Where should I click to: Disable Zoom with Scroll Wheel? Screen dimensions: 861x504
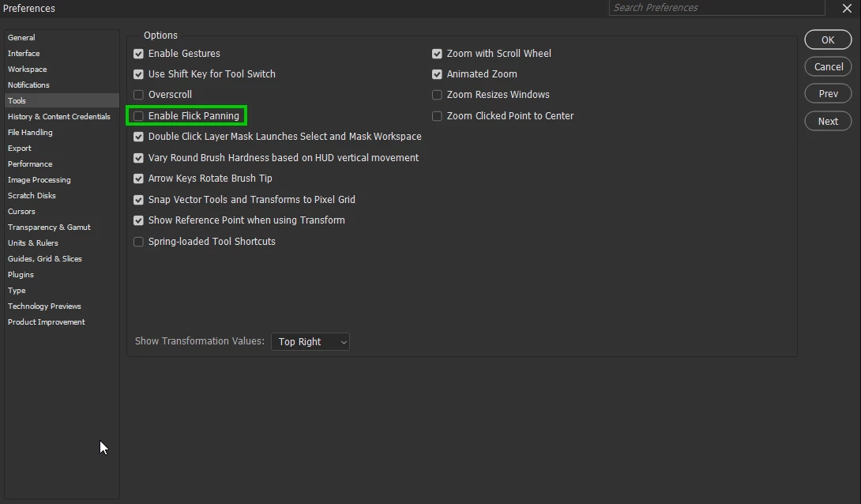(x=437, y=54)
